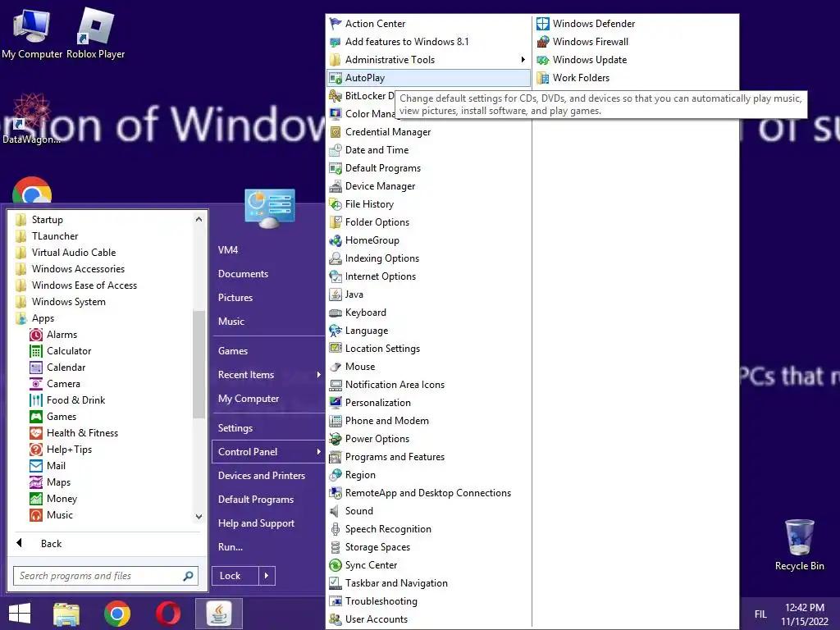Open the Windows Defender shield icon

(x=543, y=24)
